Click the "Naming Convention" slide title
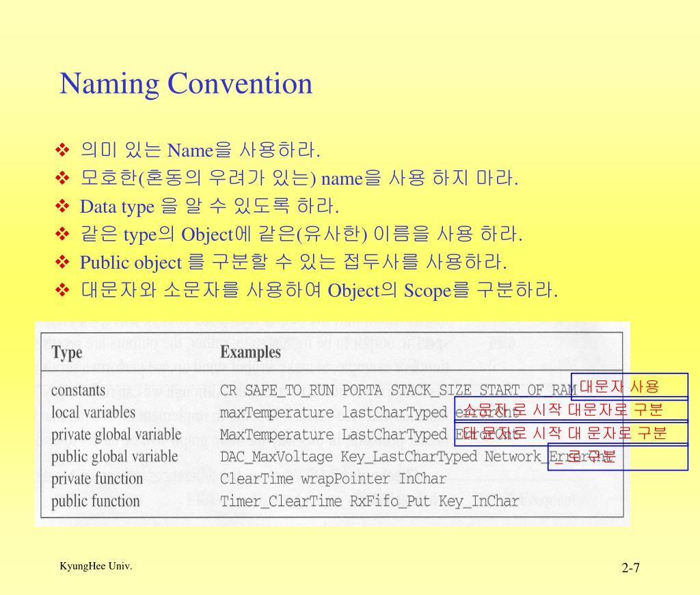Screen dimensions: 700x595 pos(186,83)
